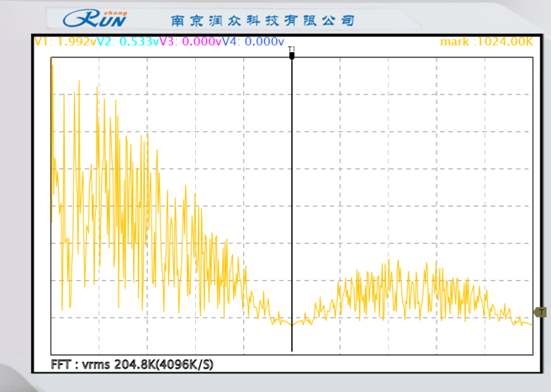Image resolution: width=551 pixels, height=392 pixels.
Task: Click the 204.8K frequency span value
Action: 135,365
